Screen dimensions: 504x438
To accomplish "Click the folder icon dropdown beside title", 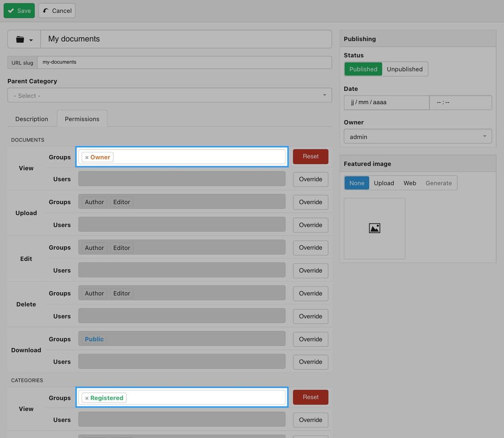I will point(24,39).
